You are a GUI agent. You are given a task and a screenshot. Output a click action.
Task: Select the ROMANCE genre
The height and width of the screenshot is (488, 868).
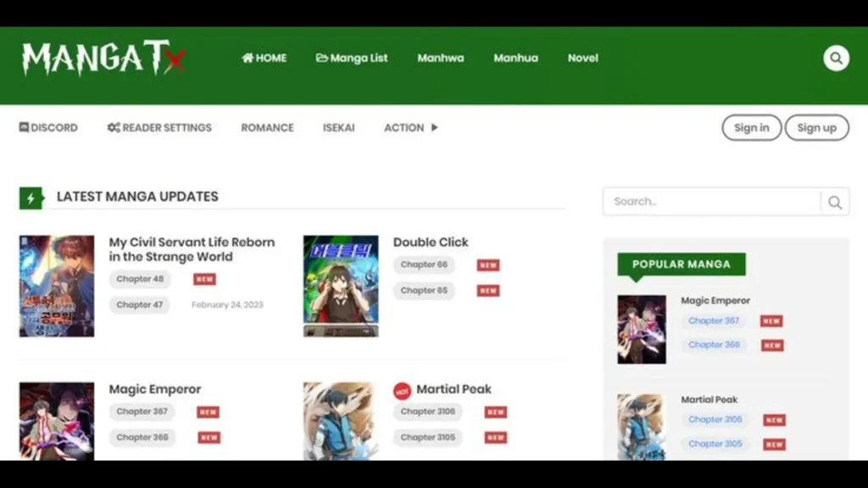pyautogui.click(x=267, y=128)
